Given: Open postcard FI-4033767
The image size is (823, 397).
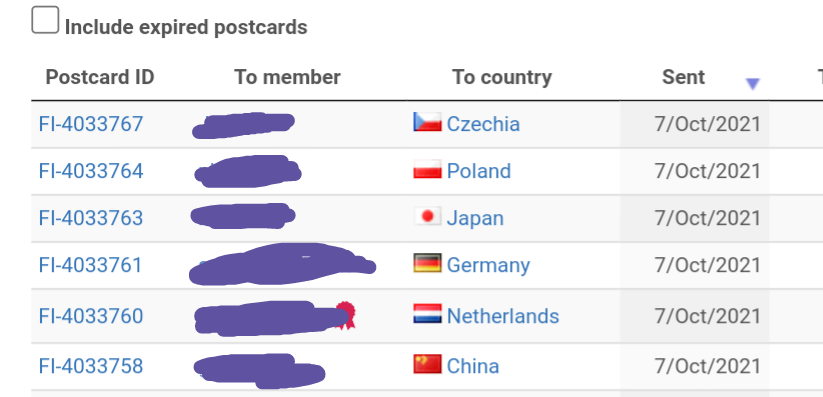Looking at the screenshot, I should coord(91,124).
